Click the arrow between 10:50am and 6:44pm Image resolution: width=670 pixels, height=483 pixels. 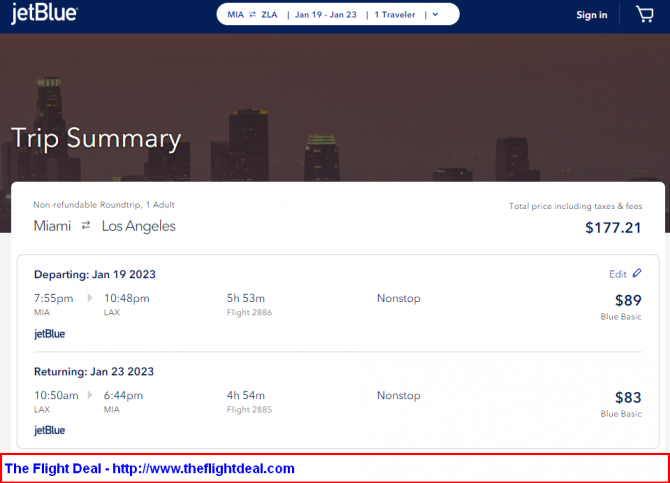[x=90, y=395]
